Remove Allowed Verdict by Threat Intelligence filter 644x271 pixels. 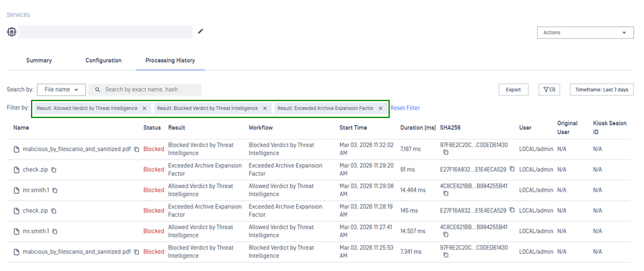coord(144,108)
